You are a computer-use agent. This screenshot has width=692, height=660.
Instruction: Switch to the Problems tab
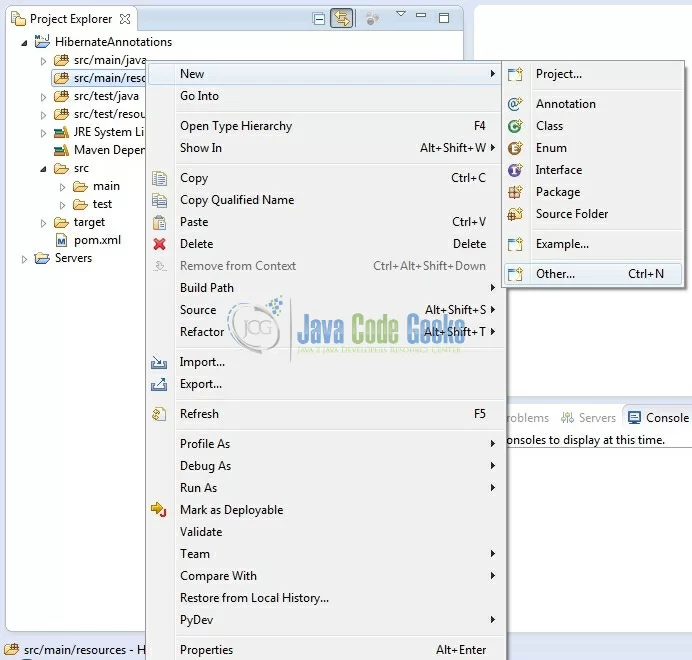click(x=528, y=418)
